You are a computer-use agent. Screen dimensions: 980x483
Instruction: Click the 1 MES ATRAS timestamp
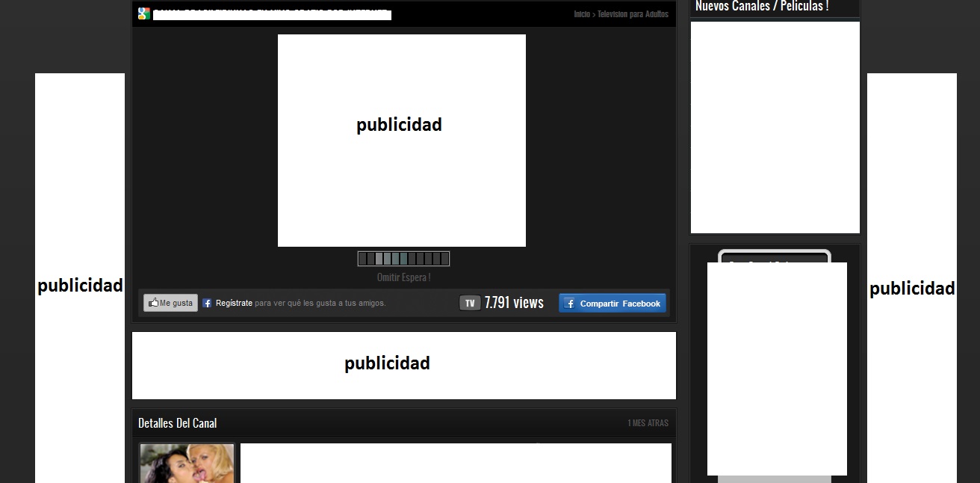648,423
